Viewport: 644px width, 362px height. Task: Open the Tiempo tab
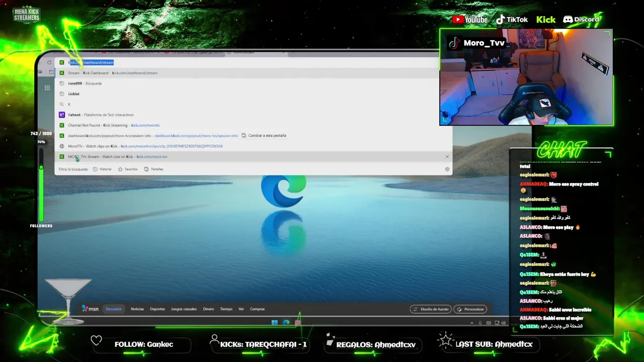coord(226,309)
